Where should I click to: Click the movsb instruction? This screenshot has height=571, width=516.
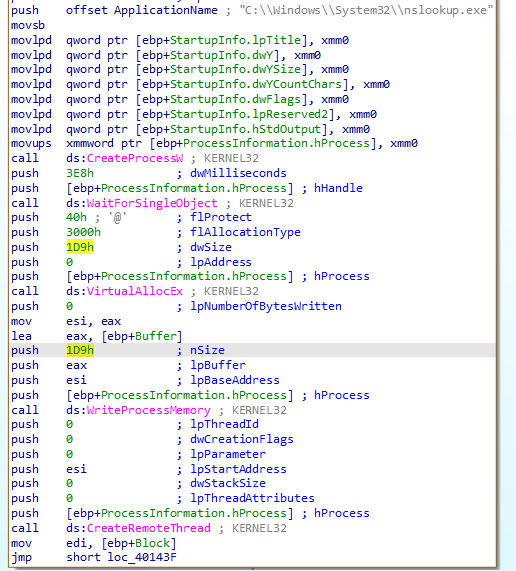click(x=28, y=25)
